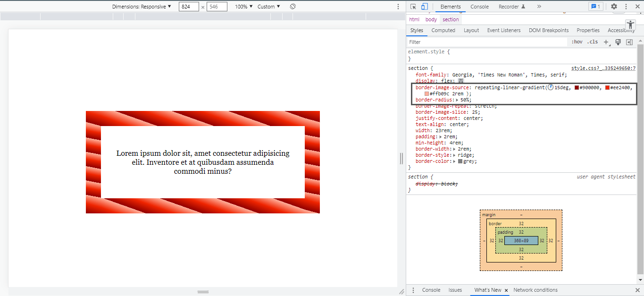Toggle rendering emulations paintbrush icon
This screenshot has width=644, height=296.
618,42
